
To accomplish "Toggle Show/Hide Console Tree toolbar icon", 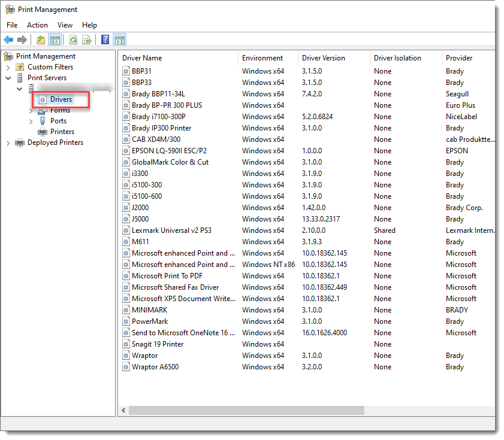I will click(55, 40).
